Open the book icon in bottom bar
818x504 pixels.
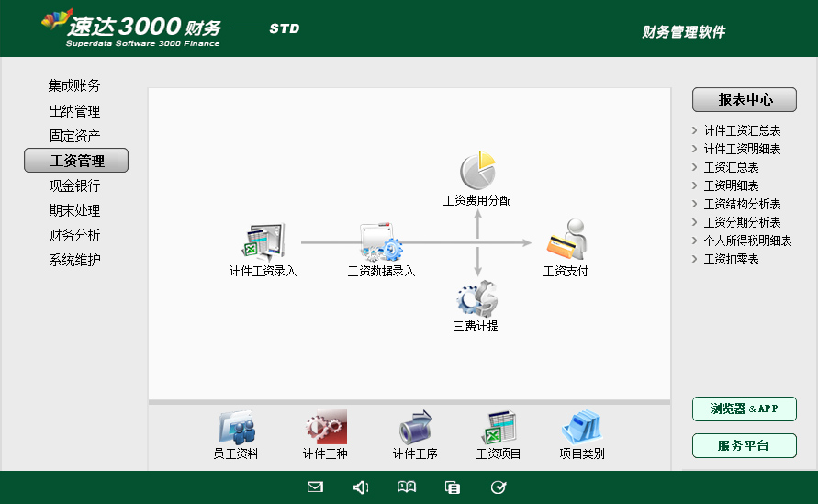pos(406,487)
